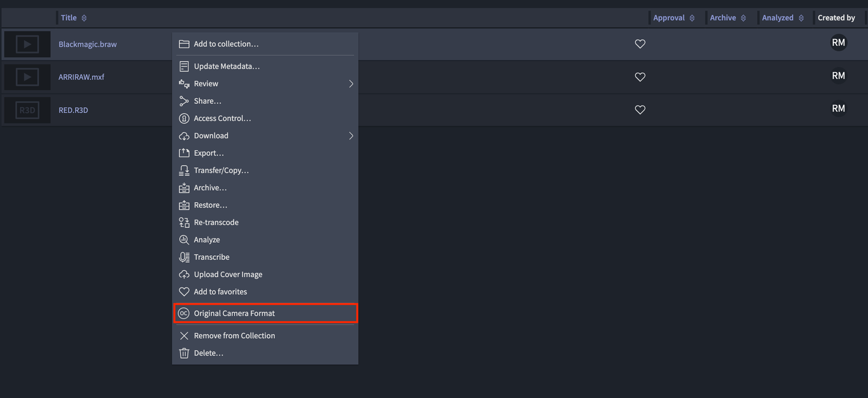The image size is (868, 398).
Task: Click RM avatar in ARRIRAW.mxf row
Action: (839, 76)
